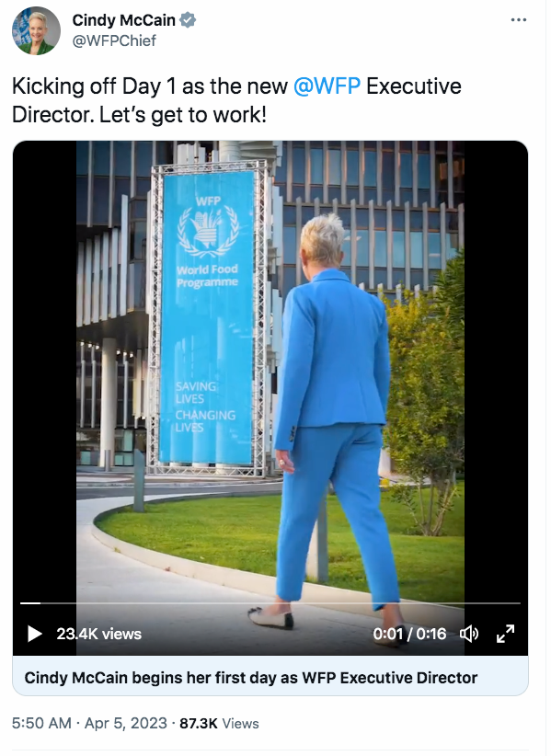
Task: Seek along the video progress bar
Action: (270, 603)
